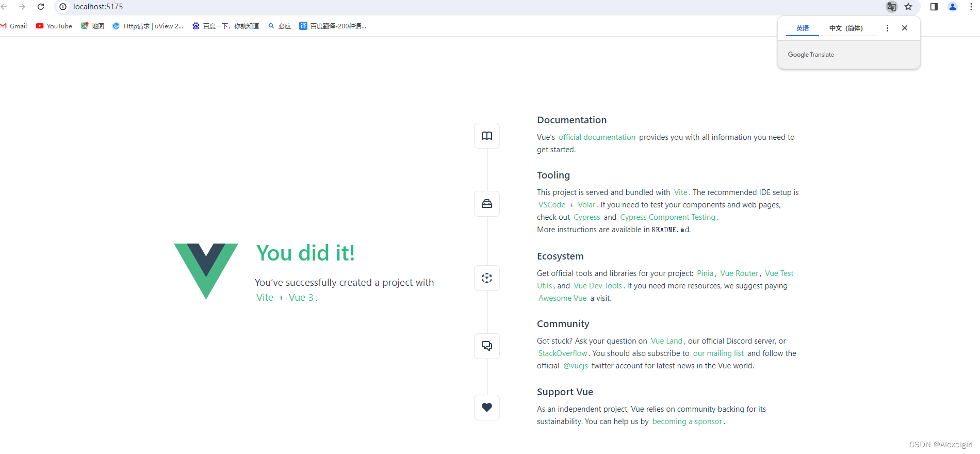
Task: Open the Vue Router link
Action: 739,273
